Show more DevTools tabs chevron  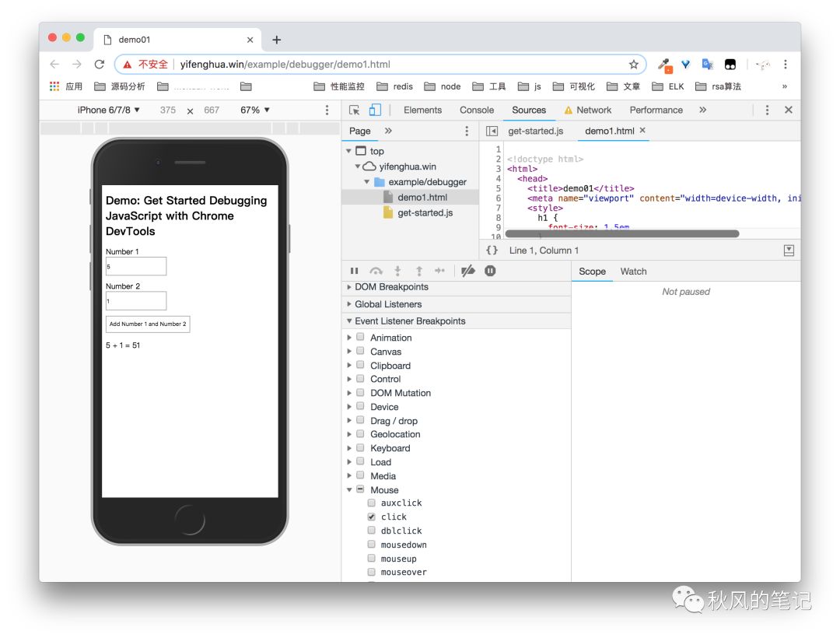(702, 110)
